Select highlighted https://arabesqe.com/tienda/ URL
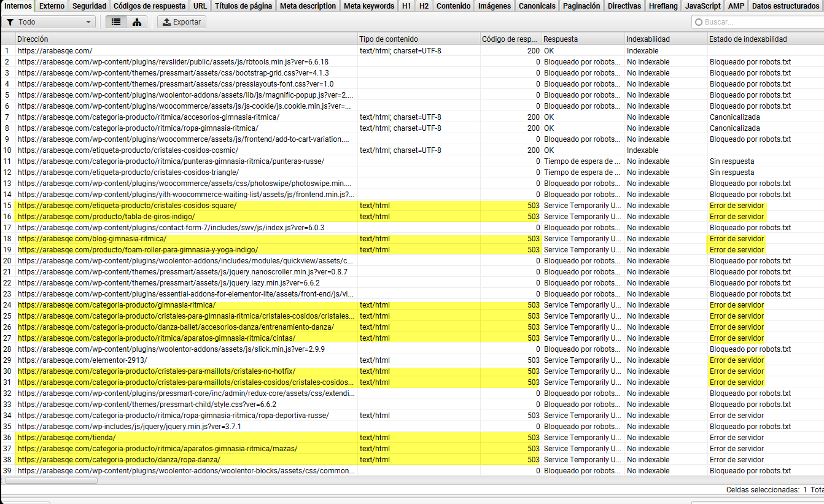Screen dimensions: 824x504 point(67,438)
